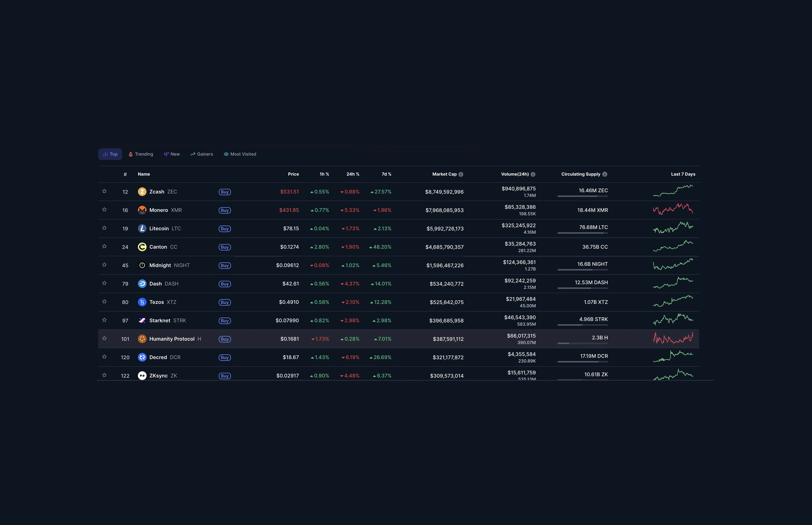The image size is (812, 525).
Task: Click the ZKsync coin logo icon
Action: tap(142, 376)
